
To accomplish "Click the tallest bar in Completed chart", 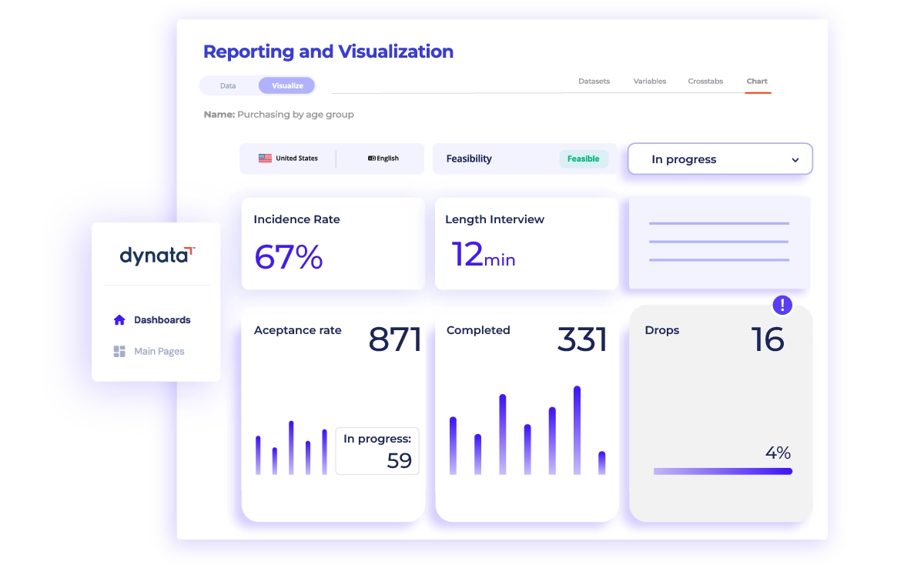I will (577, 429).
